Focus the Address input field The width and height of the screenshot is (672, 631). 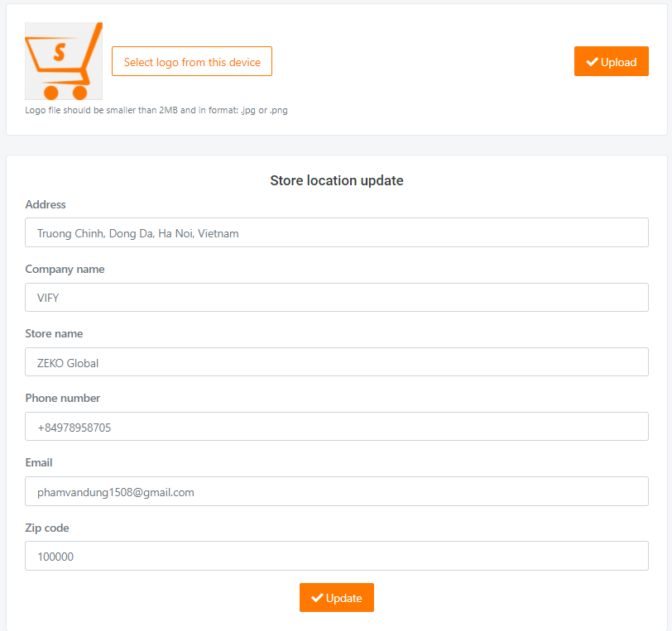tap(336, 232)
